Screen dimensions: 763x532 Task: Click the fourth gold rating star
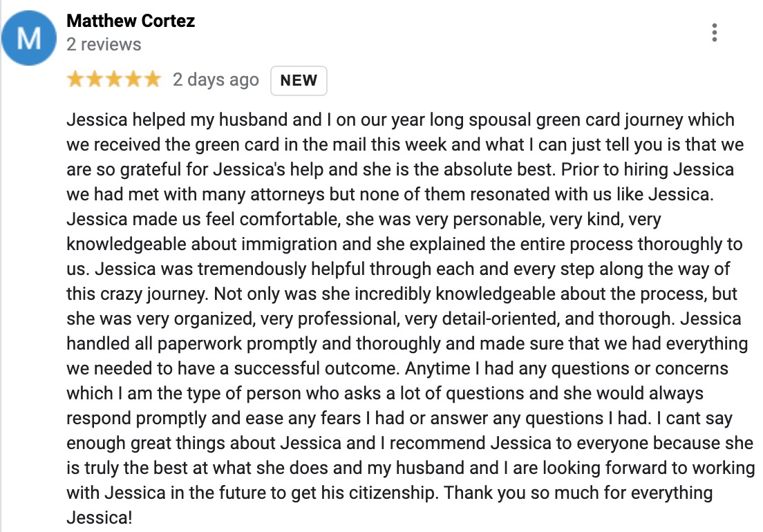pyautogui.click(x=133, y=79)
